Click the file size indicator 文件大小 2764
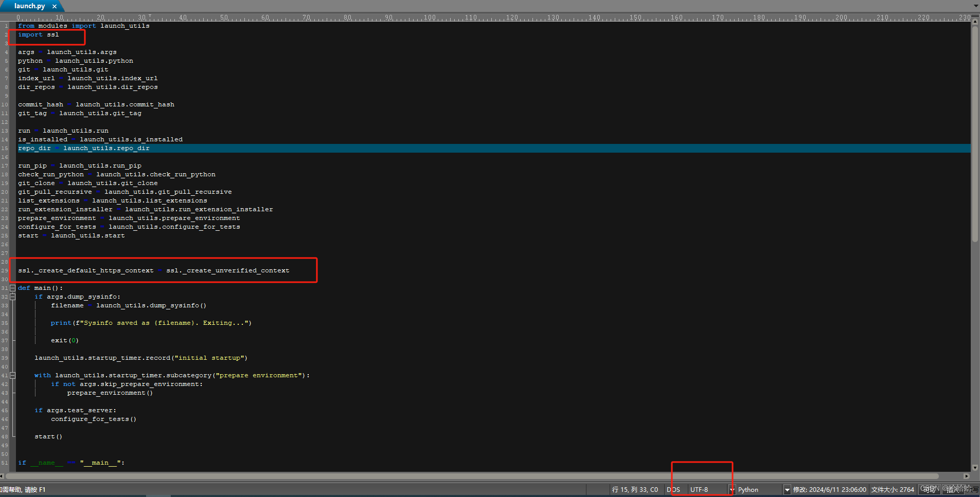 893,489
